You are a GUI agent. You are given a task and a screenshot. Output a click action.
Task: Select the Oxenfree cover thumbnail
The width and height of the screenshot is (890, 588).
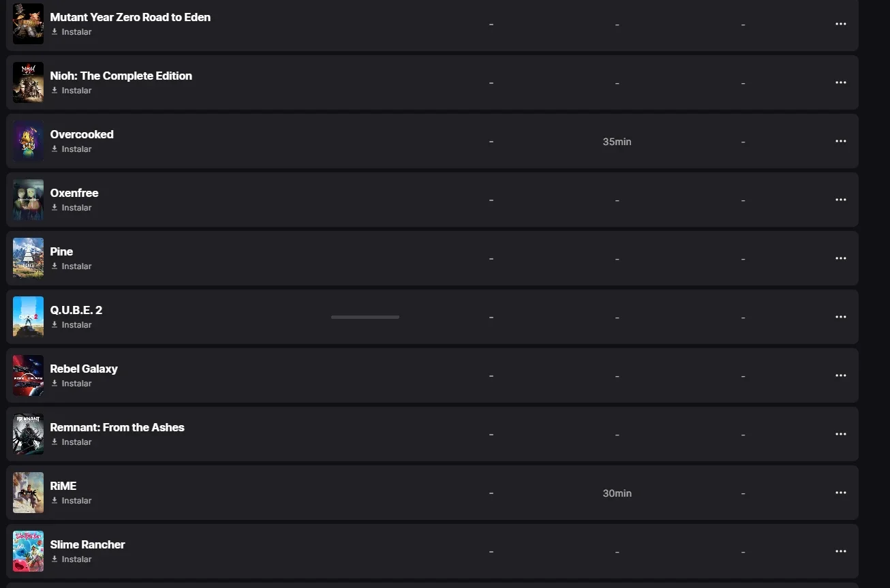28,200
